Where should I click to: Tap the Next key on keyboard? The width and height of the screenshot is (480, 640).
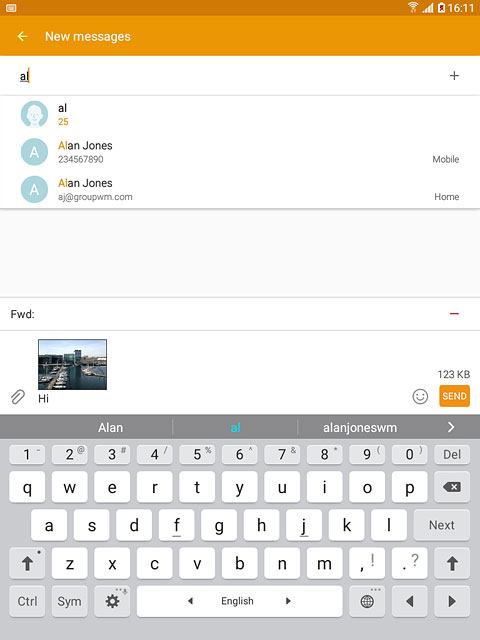coord(442,525)
